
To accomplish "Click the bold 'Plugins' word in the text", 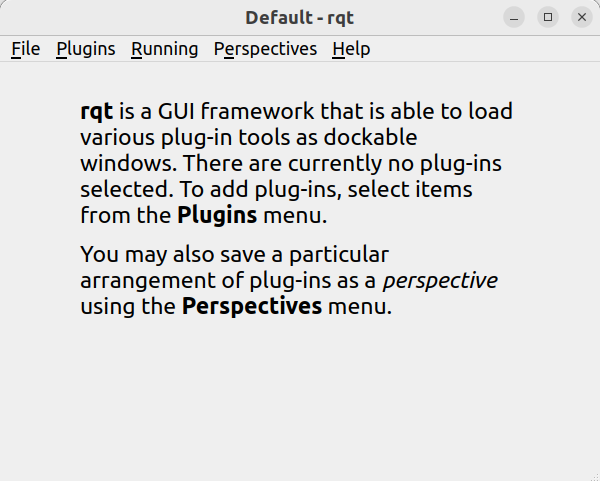I will tap(217, 215).
